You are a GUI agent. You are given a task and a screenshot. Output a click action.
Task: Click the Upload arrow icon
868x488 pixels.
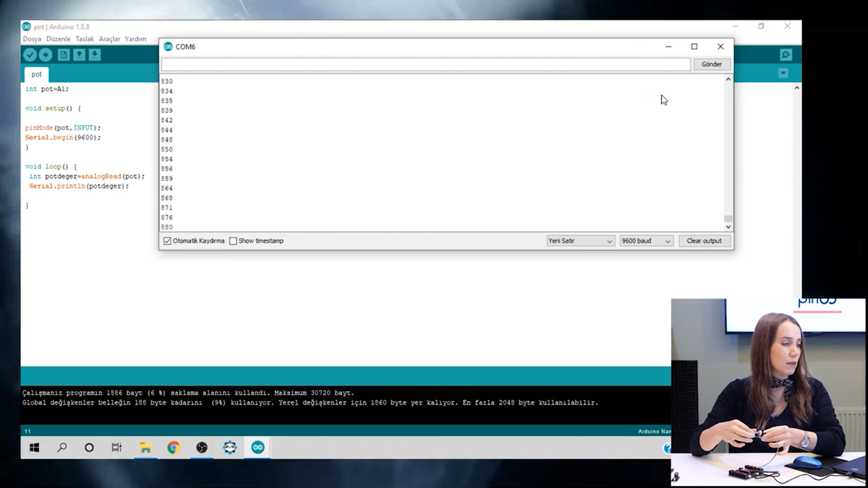pos(46,55)
